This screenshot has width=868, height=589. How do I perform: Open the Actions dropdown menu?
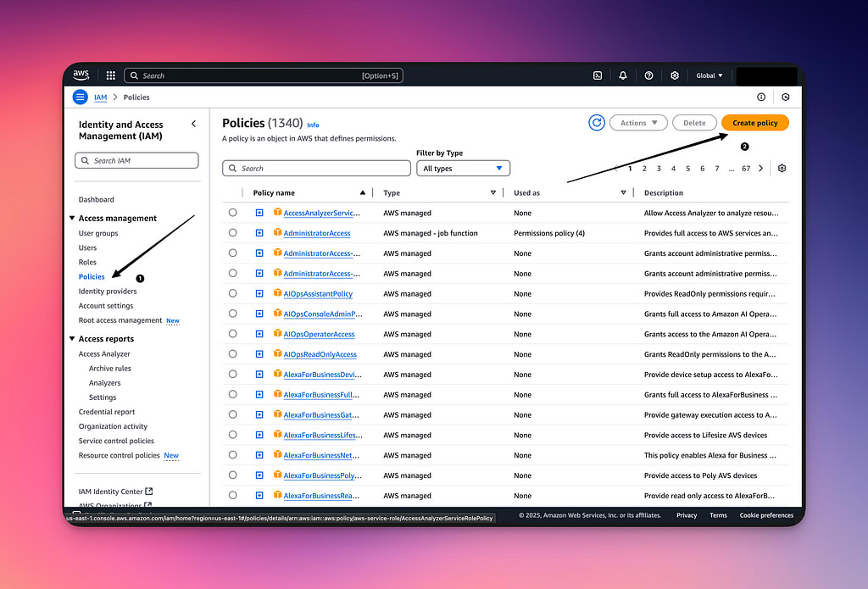pos(638,123)
